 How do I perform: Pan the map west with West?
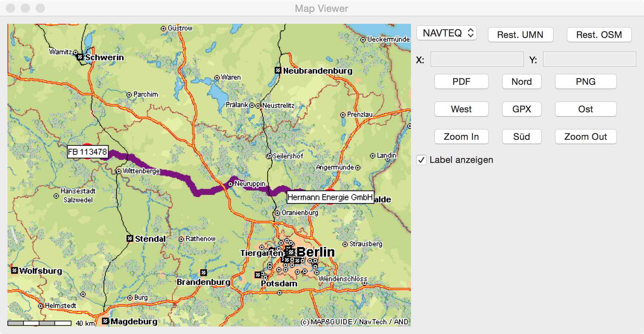pos(461,109)
